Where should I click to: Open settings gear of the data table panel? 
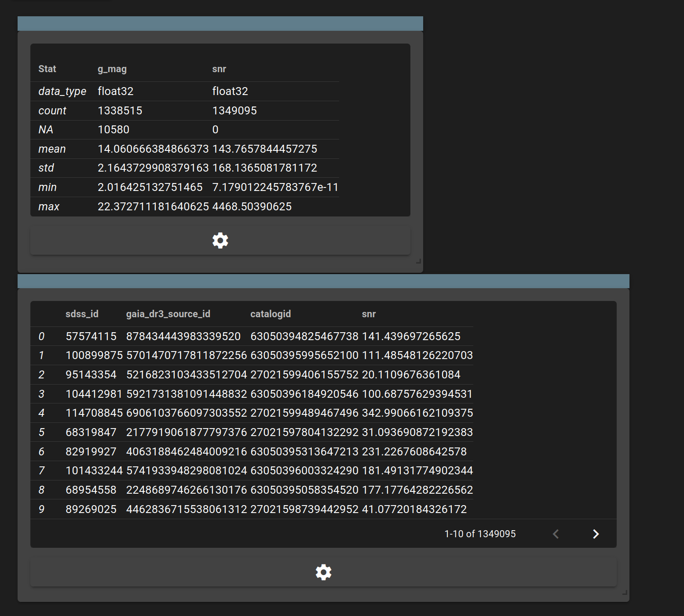pos(323,572)
